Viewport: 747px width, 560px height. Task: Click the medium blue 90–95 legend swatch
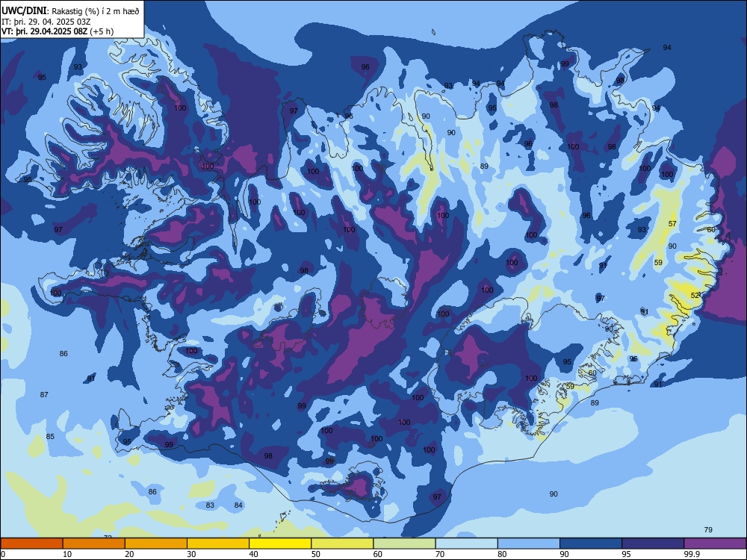[x=591, y=544]
